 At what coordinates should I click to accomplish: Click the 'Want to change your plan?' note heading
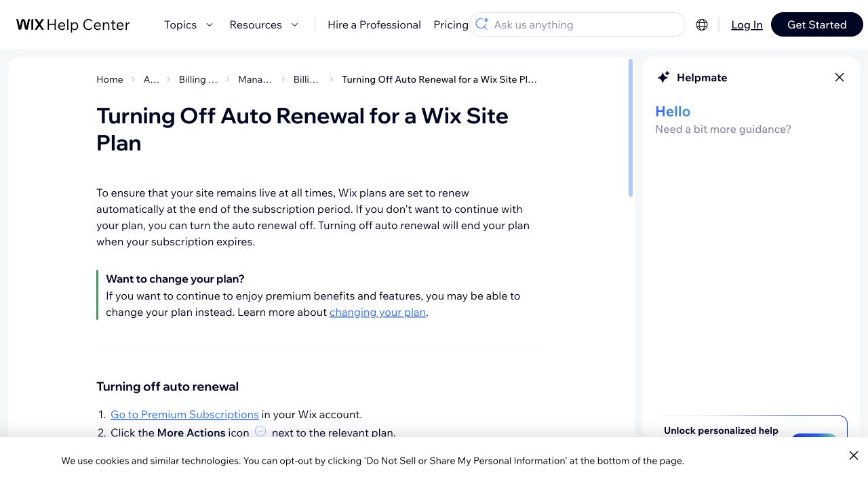pyautogui.click(x=175, y=279)
